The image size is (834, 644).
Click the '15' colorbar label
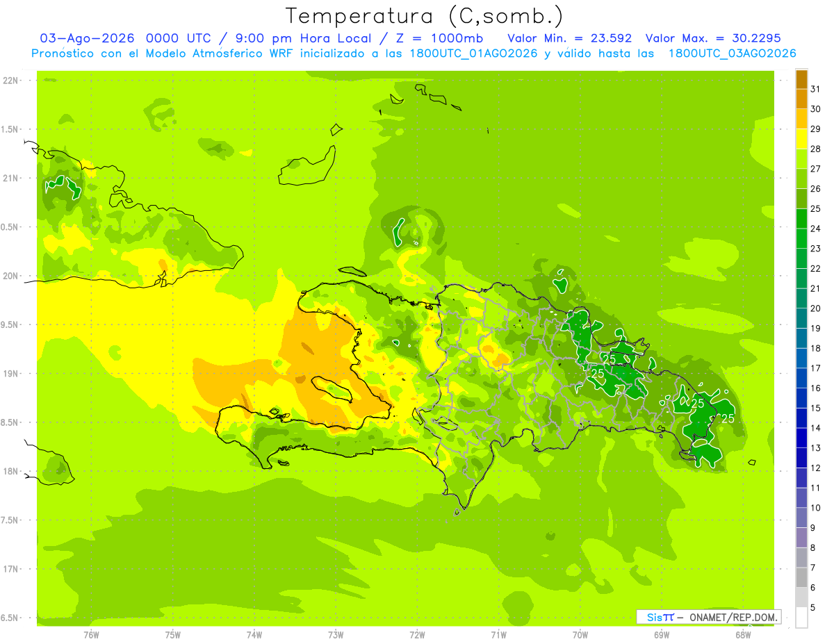(x=815, y=408)
